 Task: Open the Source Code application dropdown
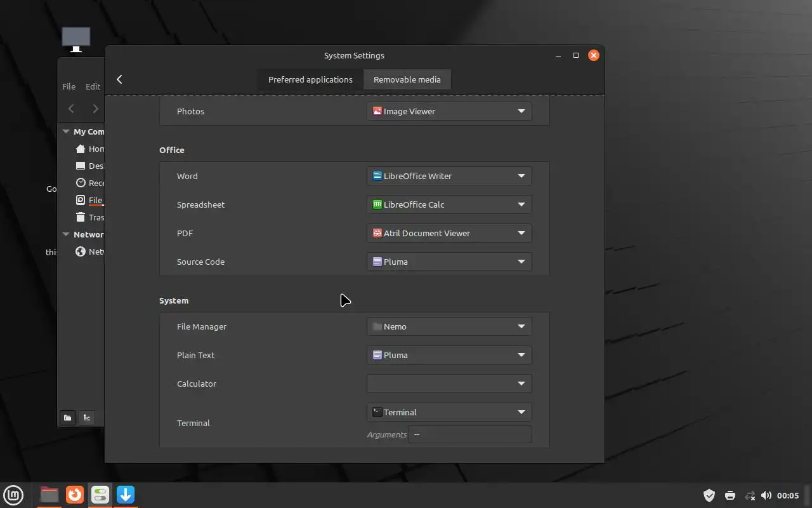(449, 262)
